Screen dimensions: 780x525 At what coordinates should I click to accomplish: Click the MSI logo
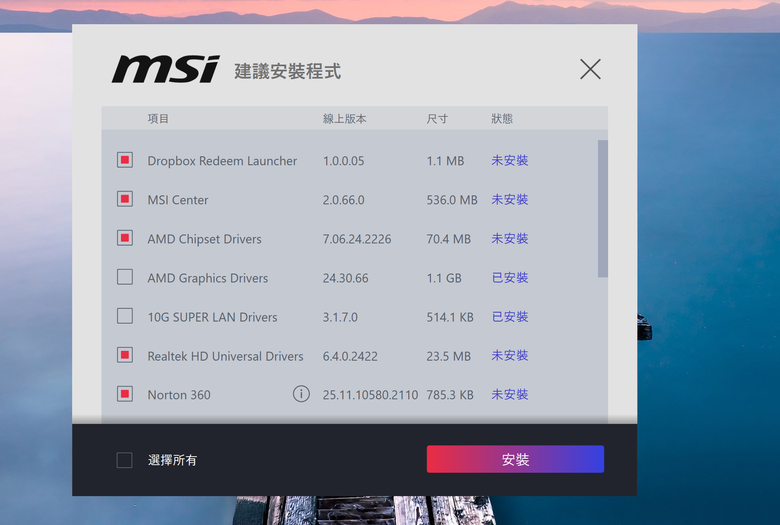click(x=166, y=69)
